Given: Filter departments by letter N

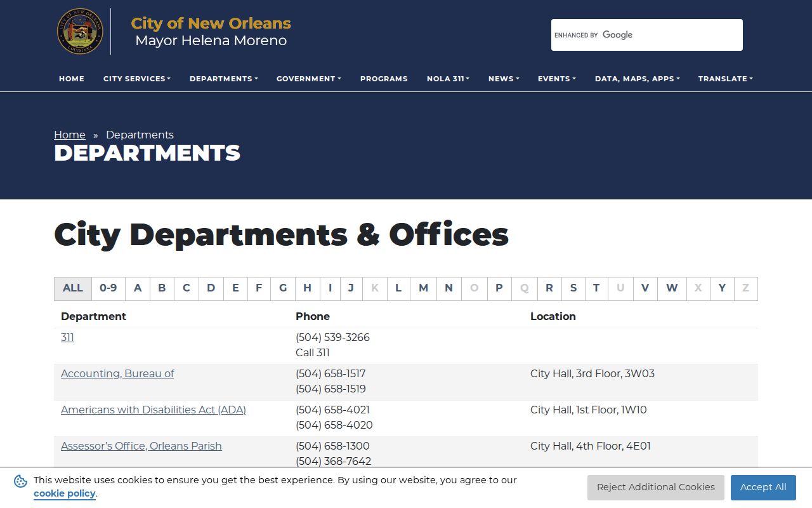Looking at the screenshot, I should [x=449, y=288].
